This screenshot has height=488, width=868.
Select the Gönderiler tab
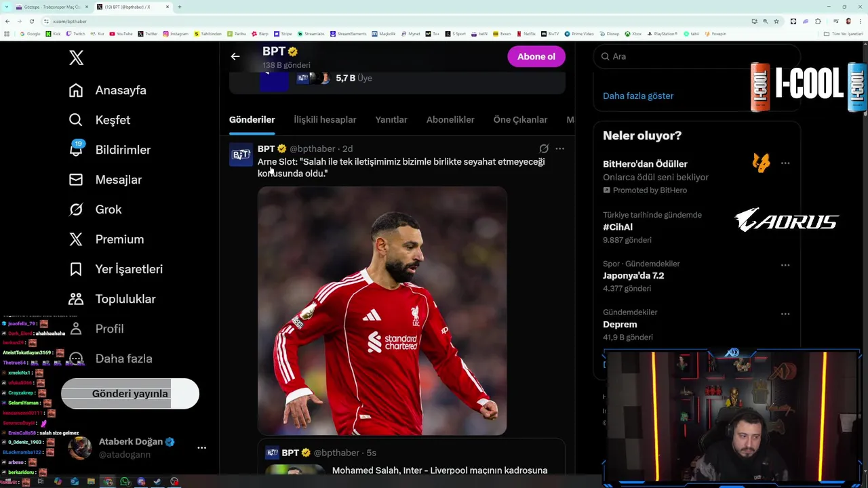pyautogui.click(x=252, y=119)
